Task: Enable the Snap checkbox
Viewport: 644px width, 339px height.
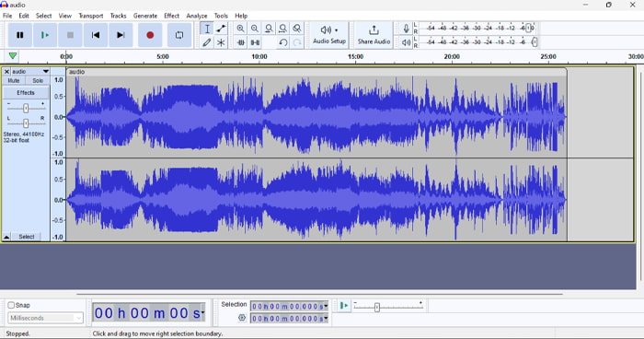Action: [11, 305]
